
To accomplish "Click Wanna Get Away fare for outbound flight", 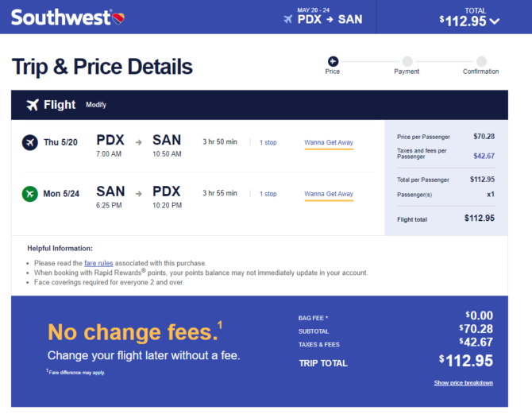I will tap(329, 143).
